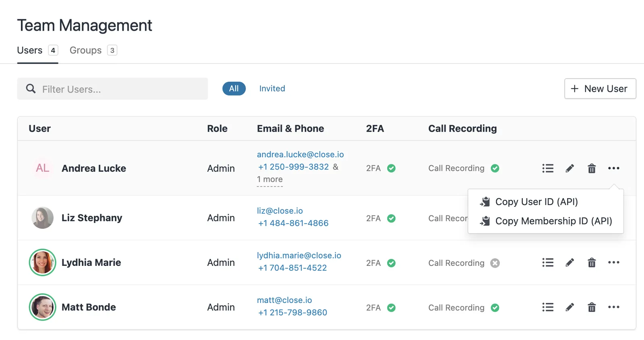Click Lydhia Marie's profile photo
Screen dimensions: 644x340
[x=42, y=263]
